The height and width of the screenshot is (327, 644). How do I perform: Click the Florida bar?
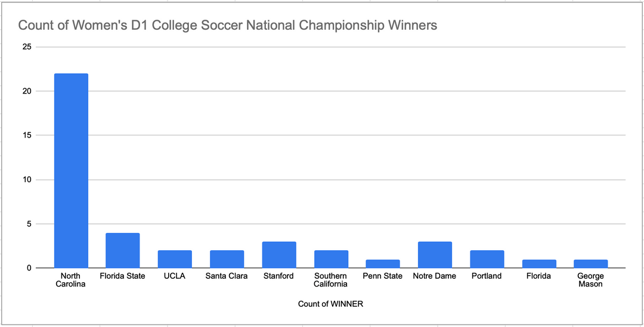click(538, 264)
